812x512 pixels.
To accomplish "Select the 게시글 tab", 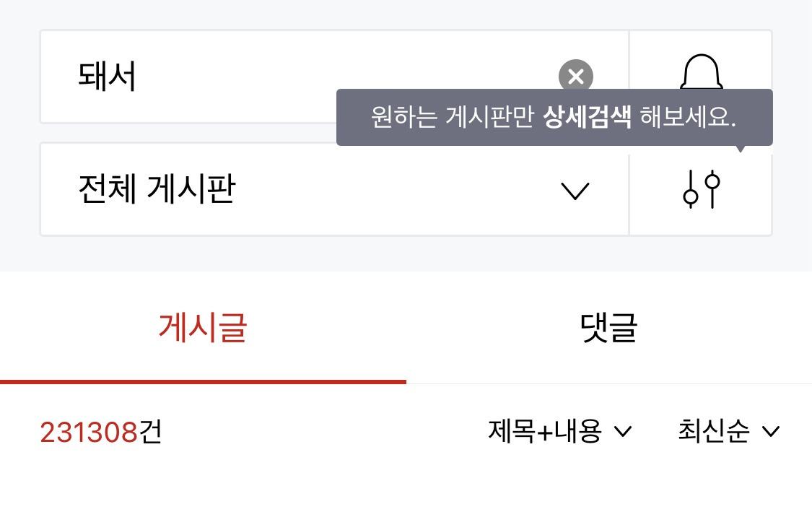I will coord(202,329).
